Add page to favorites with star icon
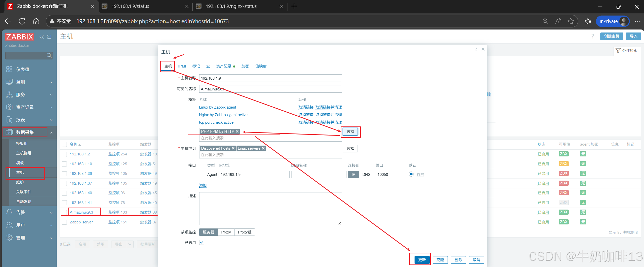The image size is (644, 267). pyautogui.click(x=571, y=21)
